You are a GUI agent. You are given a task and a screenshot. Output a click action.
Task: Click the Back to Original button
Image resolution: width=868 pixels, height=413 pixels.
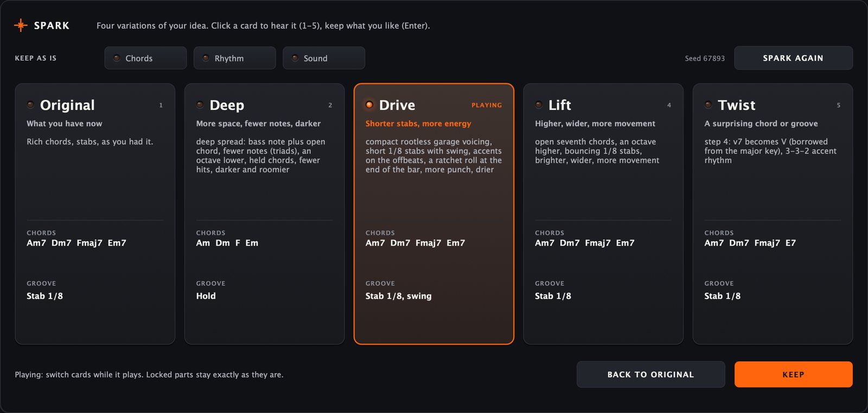(x=650, y=375)
